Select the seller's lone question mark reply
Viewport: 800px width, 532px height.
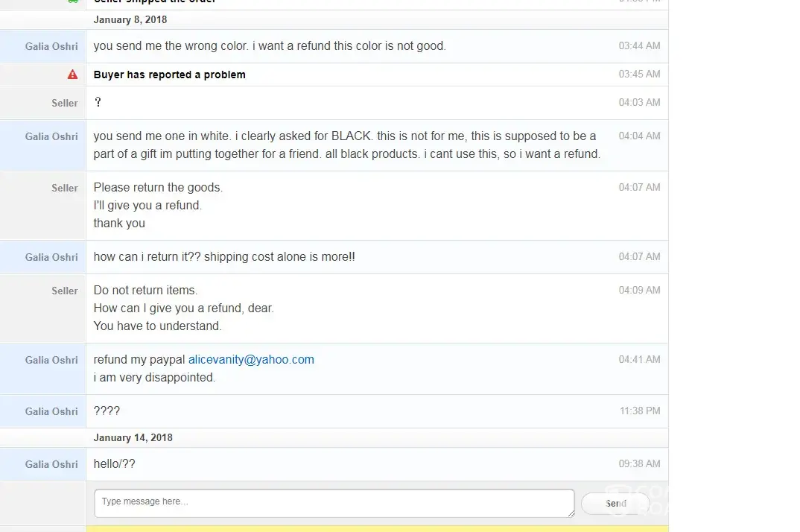pyautogui.click(x=98, y=103)
